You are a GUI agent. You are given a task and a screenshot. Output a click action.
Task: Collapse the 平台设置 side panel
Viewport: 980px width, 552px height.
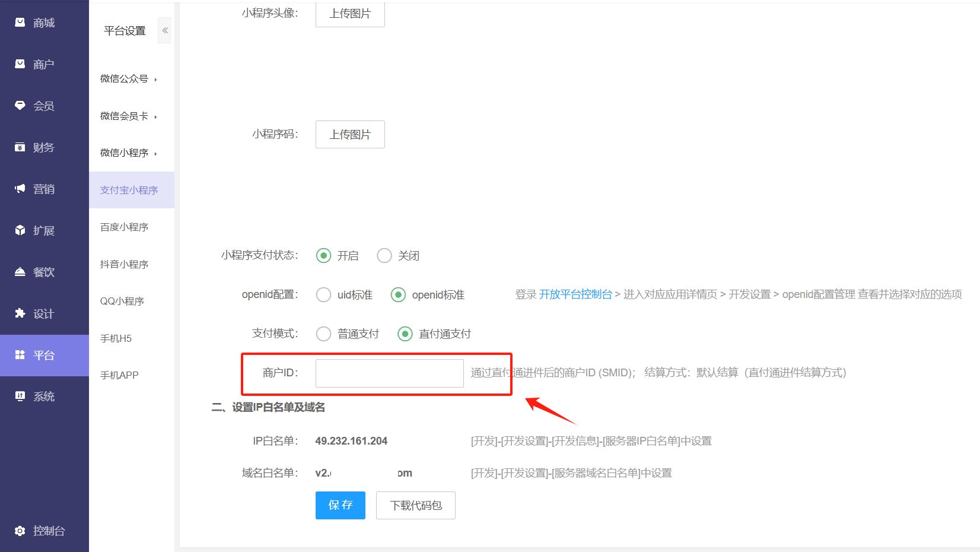click(x=165, y=30)
